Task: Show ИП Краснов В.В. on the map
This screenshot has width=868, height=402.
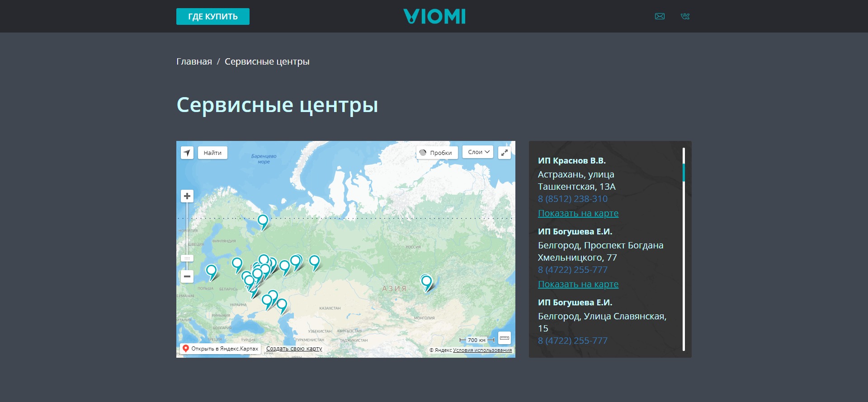Action: (x=578, y=213)
